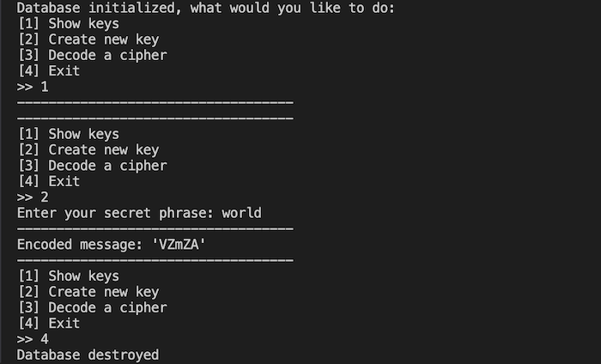Click the first "[3] Decode a cipher" line
Viewport: 601px width, 364px height.
pos(92,55)
